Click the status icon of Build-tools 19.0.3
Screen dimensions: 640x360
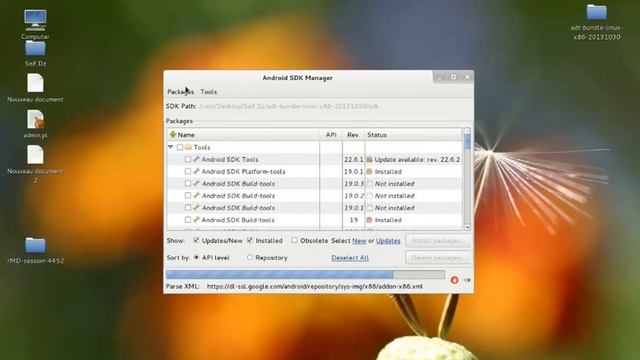[369, 184]
